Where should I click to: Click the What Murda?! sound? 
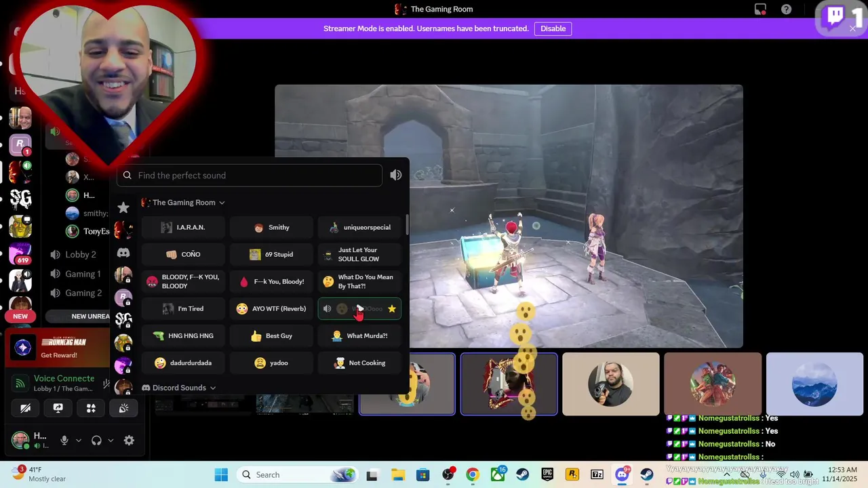click(x=359, y=335)
